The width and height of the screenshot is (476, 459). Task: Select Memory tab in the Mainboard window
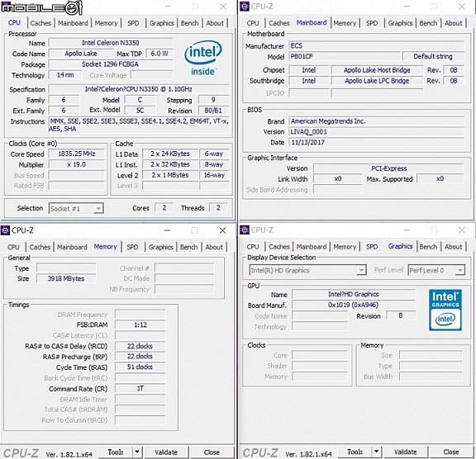pos(345,23)
